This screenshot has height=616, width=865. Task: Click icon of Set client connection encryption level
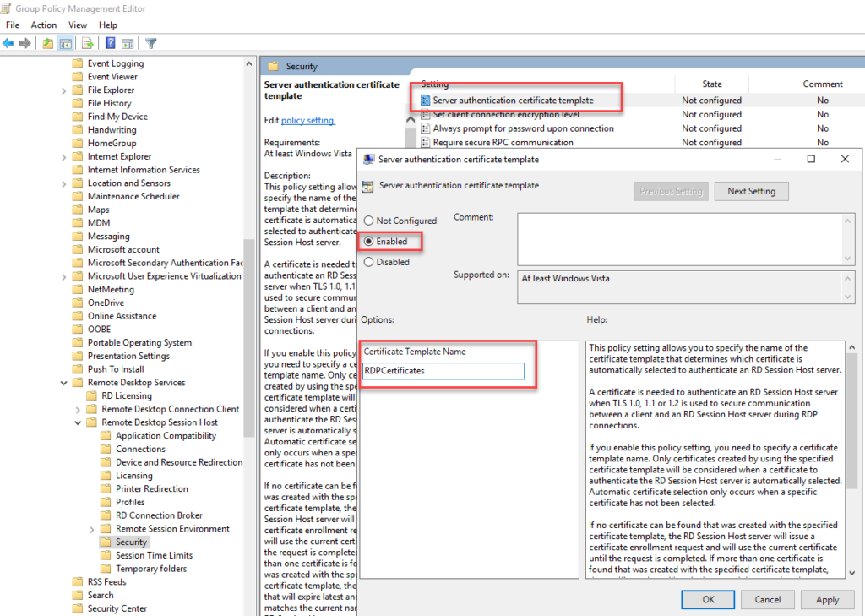click(425, 114)
